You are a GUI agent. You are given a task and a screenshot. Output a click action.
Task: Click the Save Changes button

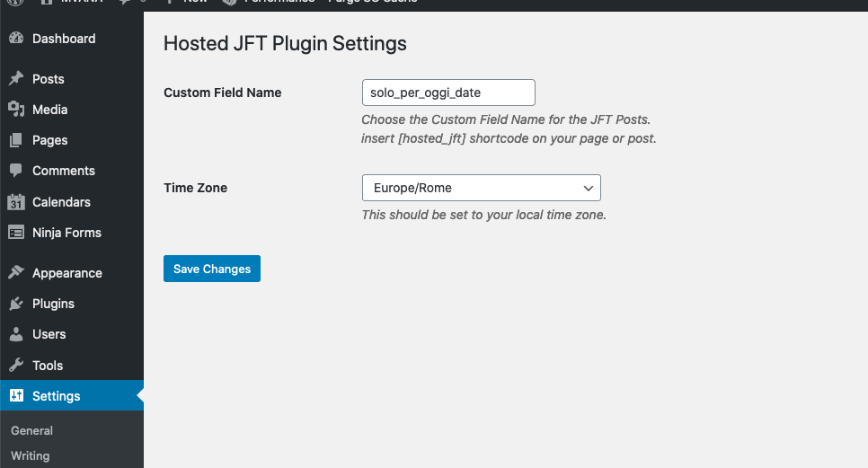(212, 269)
